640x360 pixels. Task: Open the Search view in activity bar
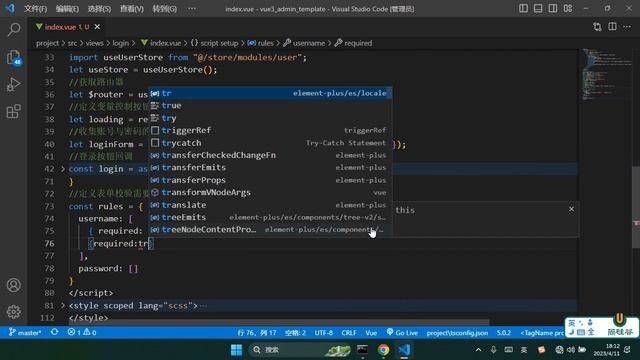(13, 29)
